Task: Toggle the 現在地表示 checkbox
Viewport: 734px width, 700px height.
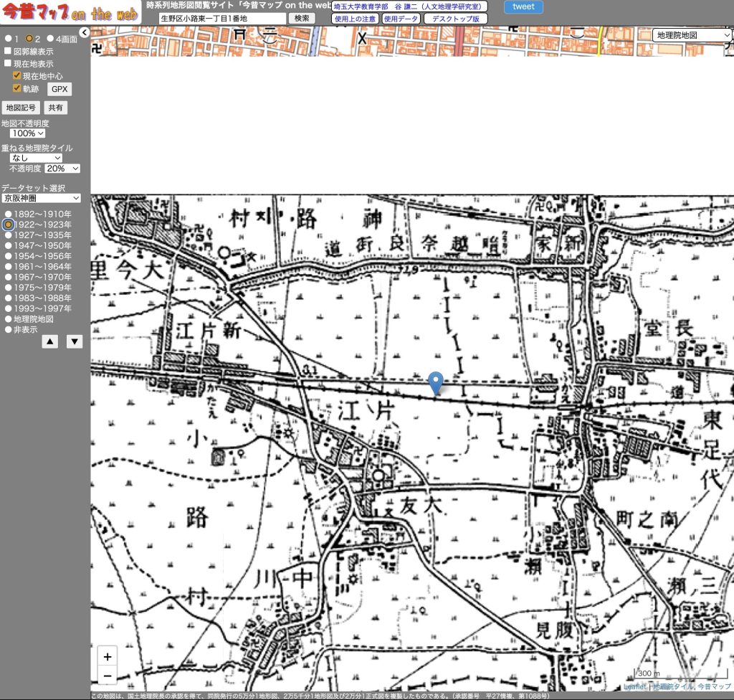Action: [x=8, y=64]
